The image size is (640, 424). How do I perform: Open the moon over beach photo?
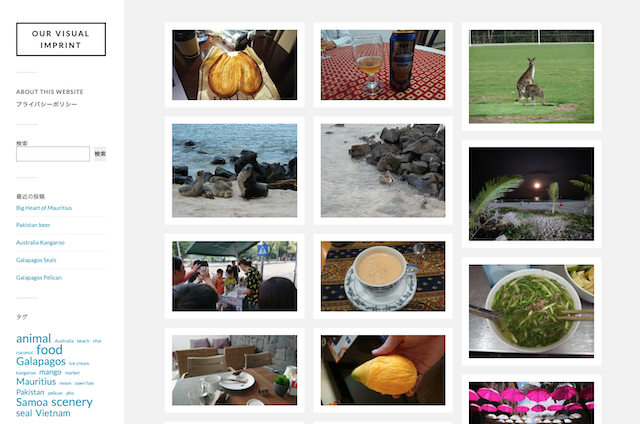[531, 194]
